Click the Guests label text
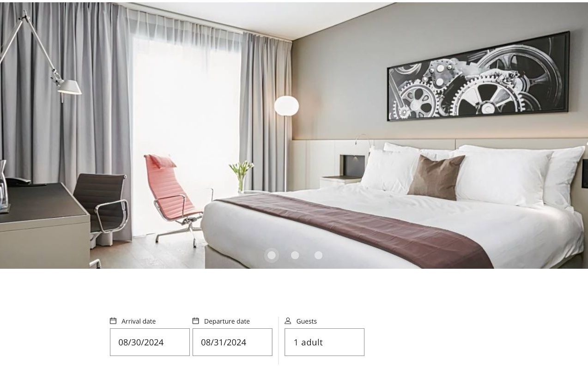 306,321
